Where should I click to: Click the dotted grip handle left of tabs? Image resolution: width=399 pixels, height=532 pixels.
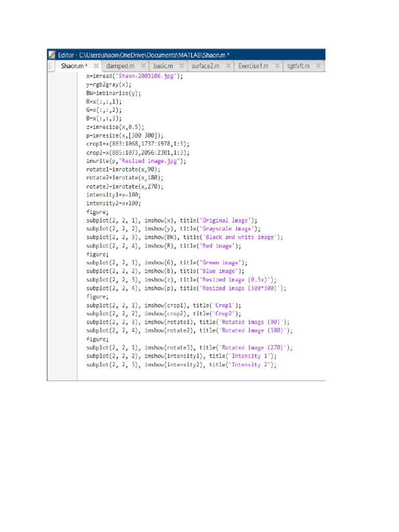[x=49, y=66]
